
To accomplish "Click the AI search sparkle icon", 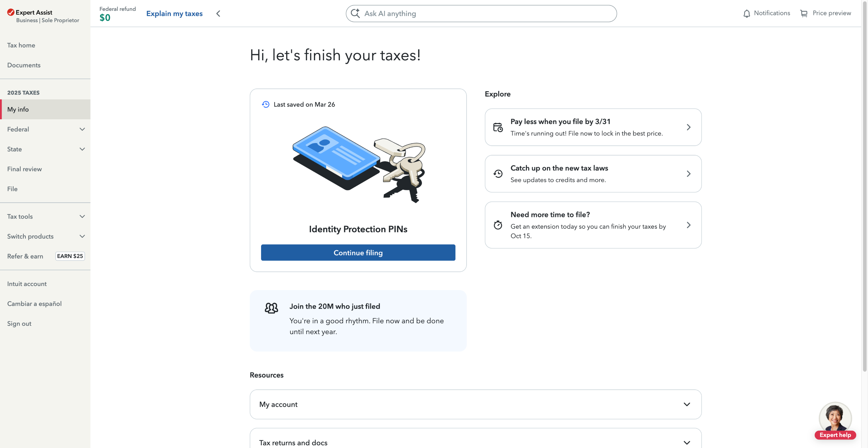I will click(355, 13).
